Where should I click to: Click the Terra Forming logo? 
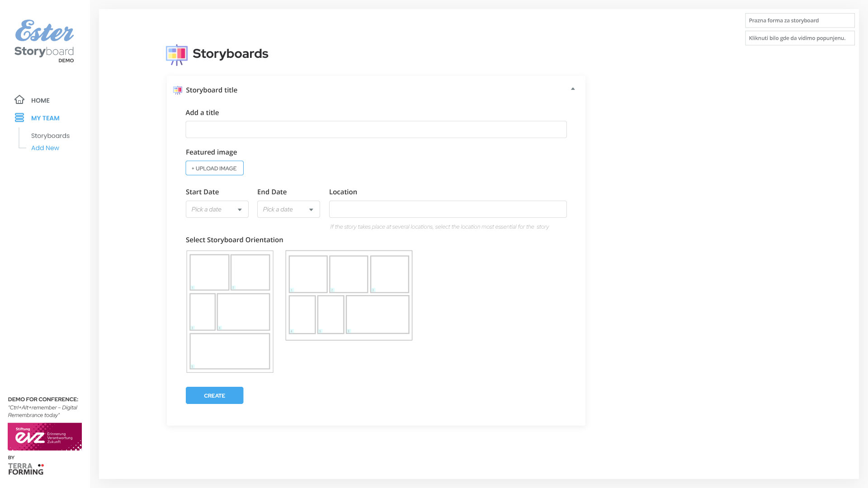point(26,469)
